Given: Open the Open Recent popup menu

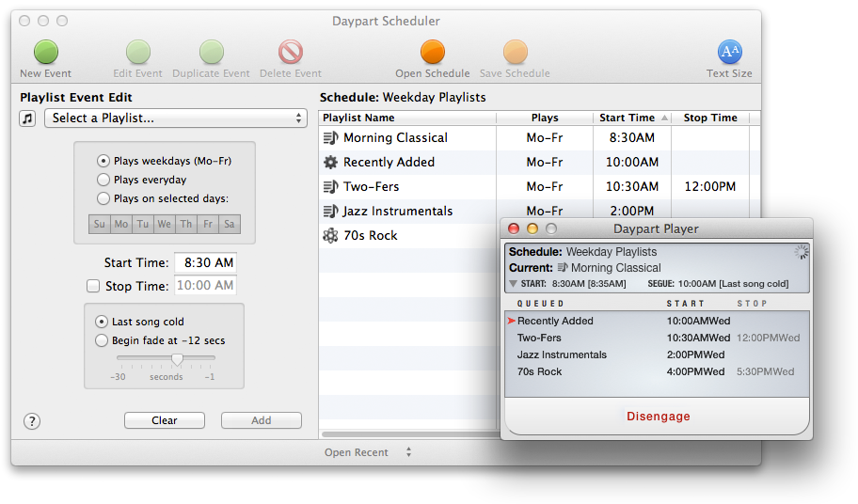Looking at the screenshot, I should [368, 452].
